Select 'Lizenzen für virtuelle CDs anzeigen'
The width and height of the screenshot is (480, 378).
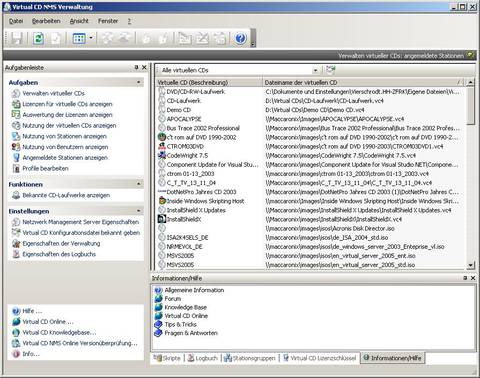(67, 104)
